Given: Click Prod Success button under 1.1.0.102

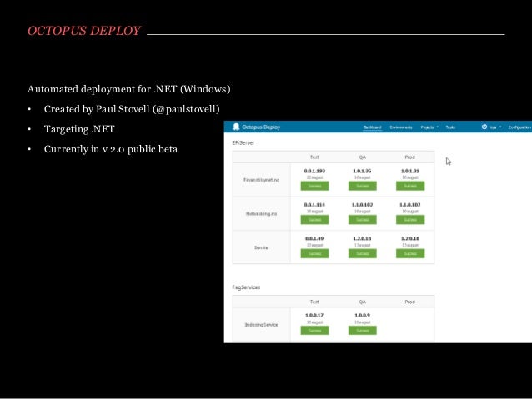Looking at the screenshot, I should [x=410, y=220].
